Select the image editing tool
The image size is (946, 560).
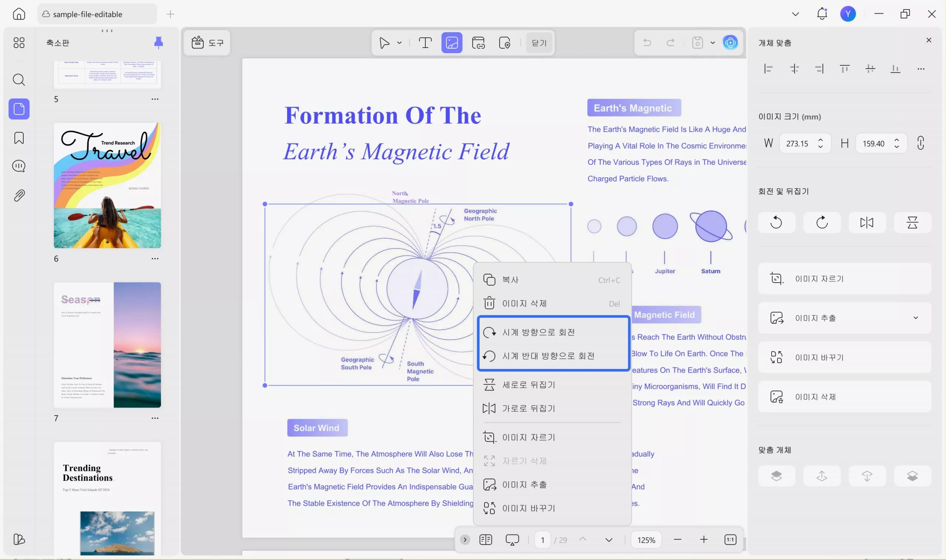[452, 42]
